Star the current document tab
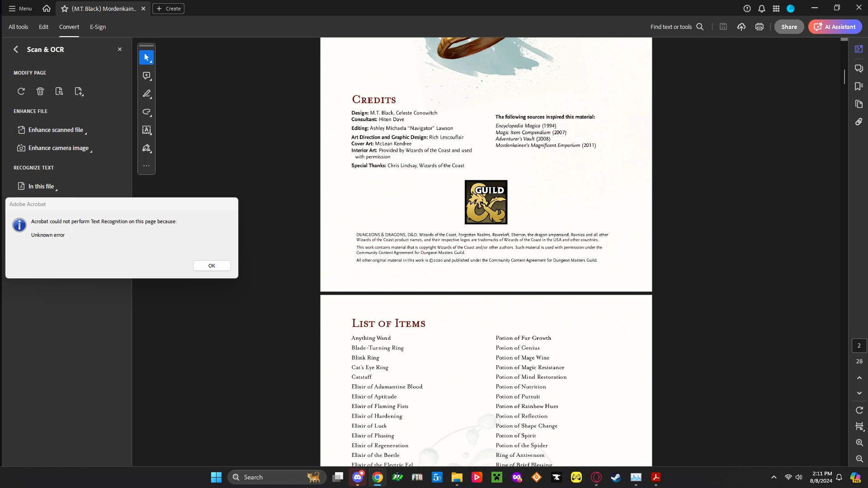The width and height of the screenshot is (868, 488). coord(65,9)
